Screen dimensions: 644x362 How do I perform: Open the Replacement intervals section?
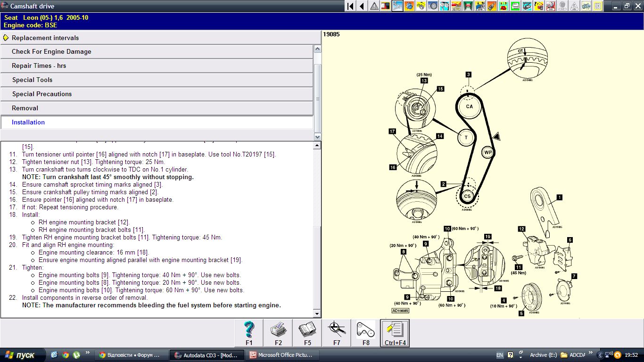tap(160, 38)
